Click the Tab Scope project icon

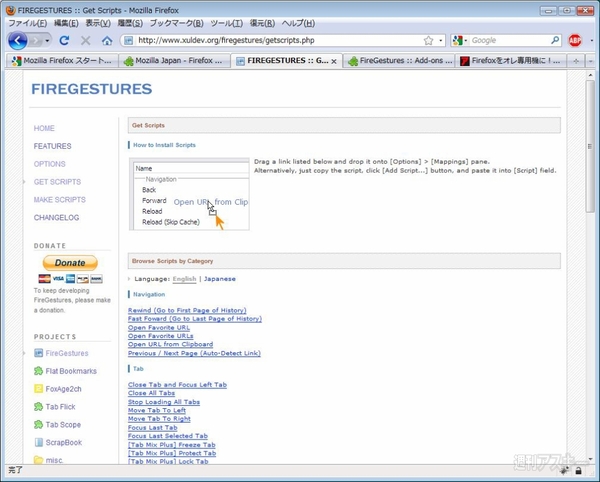(38, 425)
